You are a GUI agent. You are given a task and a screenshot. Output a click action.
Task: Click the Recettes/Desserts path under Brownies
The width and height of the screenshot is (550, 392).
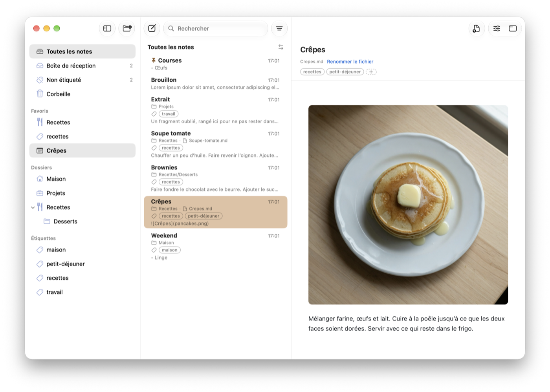[178, 174]
